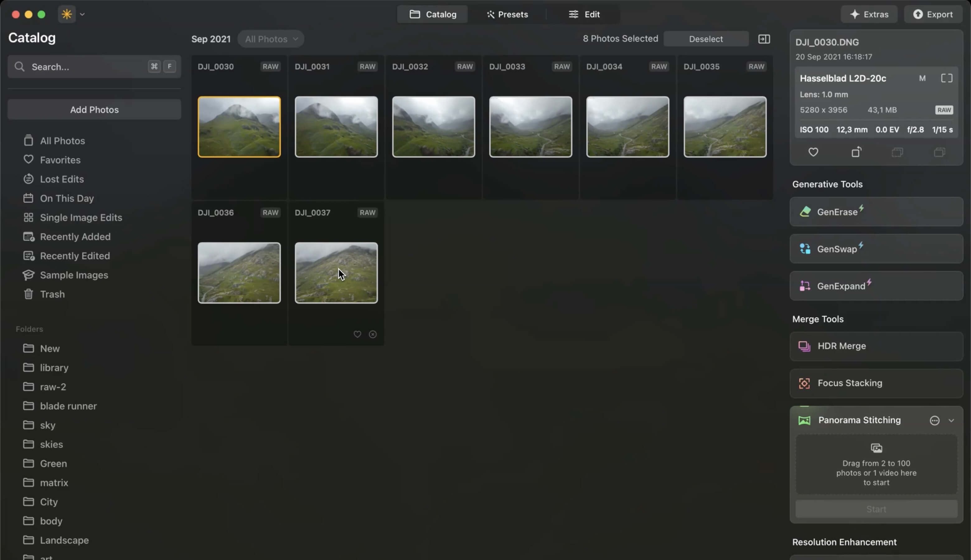Select the DJI_0030 thumbnail

(239, 127)
